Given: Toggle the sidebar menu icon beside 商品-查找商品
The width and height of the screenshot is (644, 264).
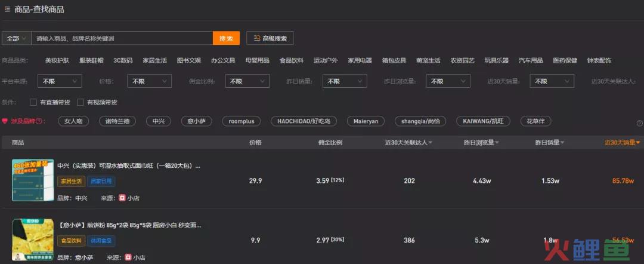Looking at the screenshot, I should pyautogui.click(x=7, y=9).
